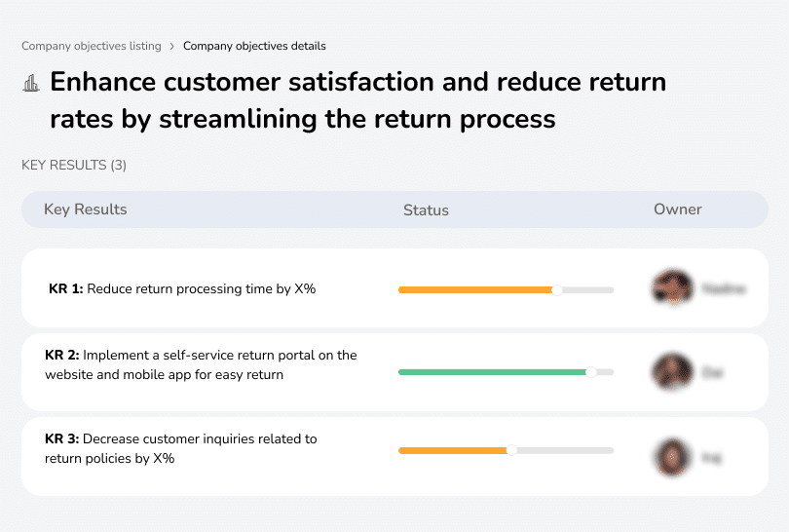Click the Status column header
Image resolution: width=789 pixels, height=532 pixels.
(x=426, y=209)
